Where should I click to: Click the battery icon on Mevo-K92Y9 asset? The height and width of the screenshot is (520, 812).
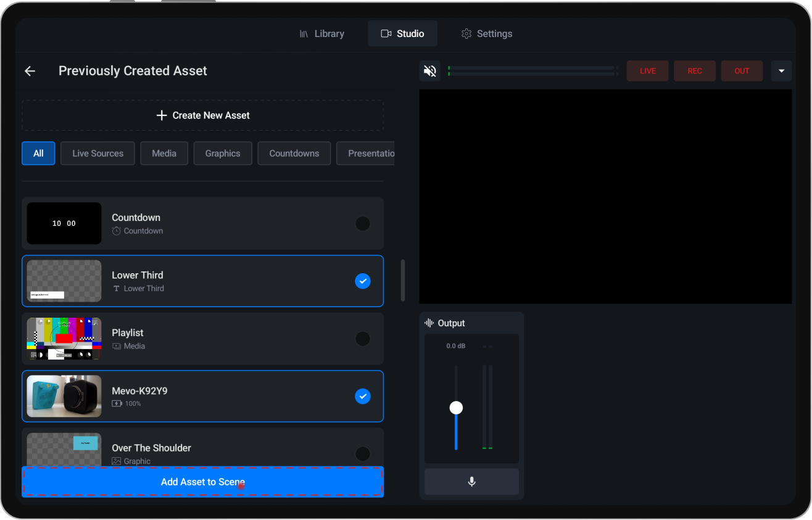116,403
